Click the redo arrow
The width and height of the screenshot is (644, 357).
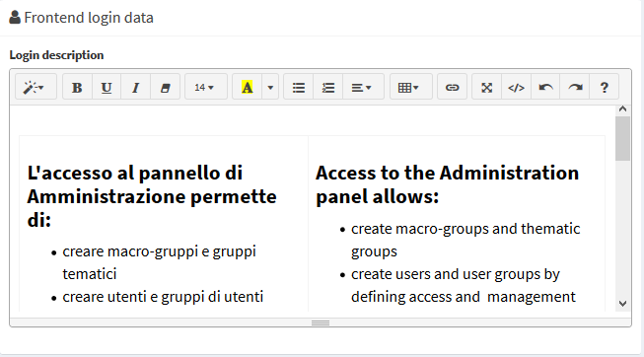tap(575, 87)
